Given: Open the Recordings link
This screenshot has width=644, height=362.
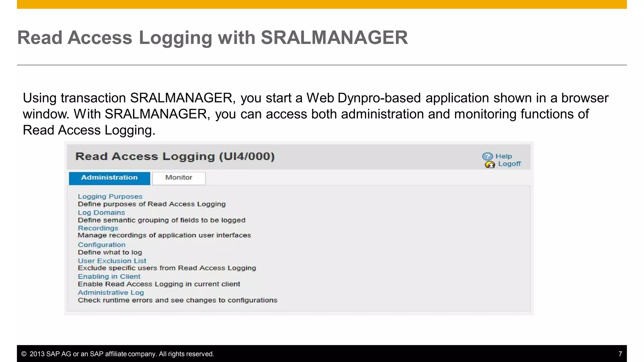Looking at the screenshot, I should pos(98,228).
